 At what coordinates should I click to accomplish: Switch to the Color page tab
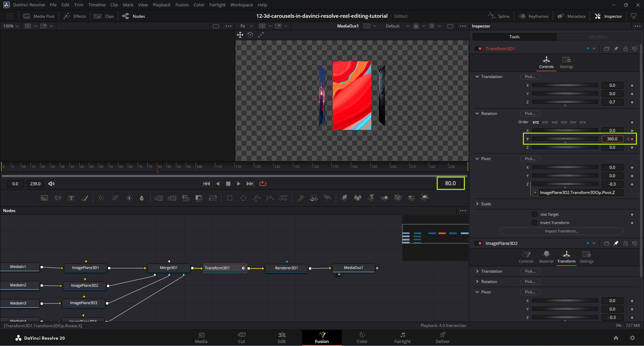click(362, 337)
